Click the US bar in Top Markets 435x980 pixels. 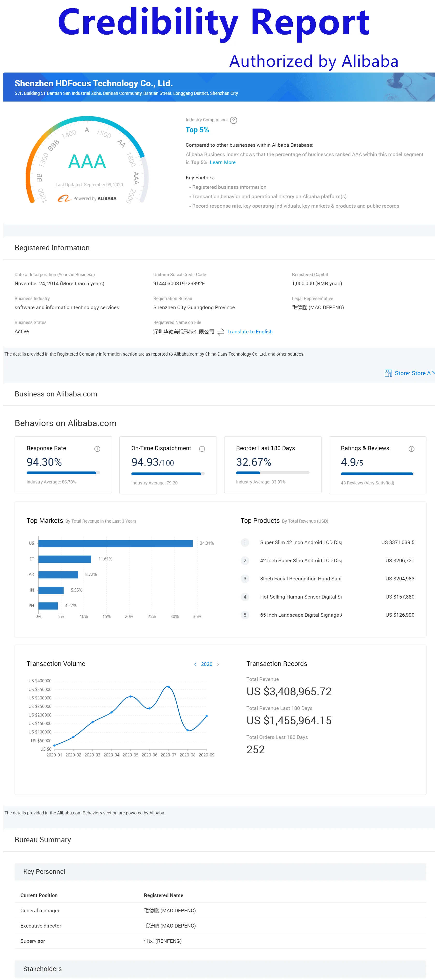115,543
